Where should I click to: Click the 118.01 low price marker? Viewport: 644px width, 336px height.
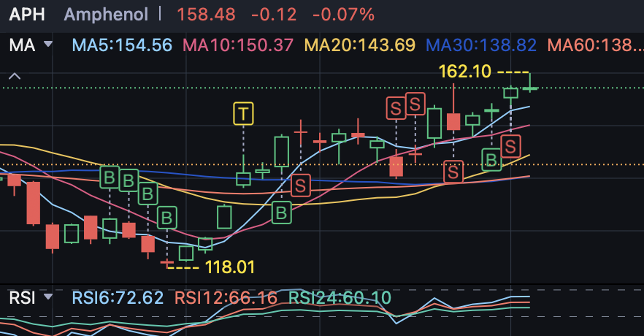click(x=230, y=267)
